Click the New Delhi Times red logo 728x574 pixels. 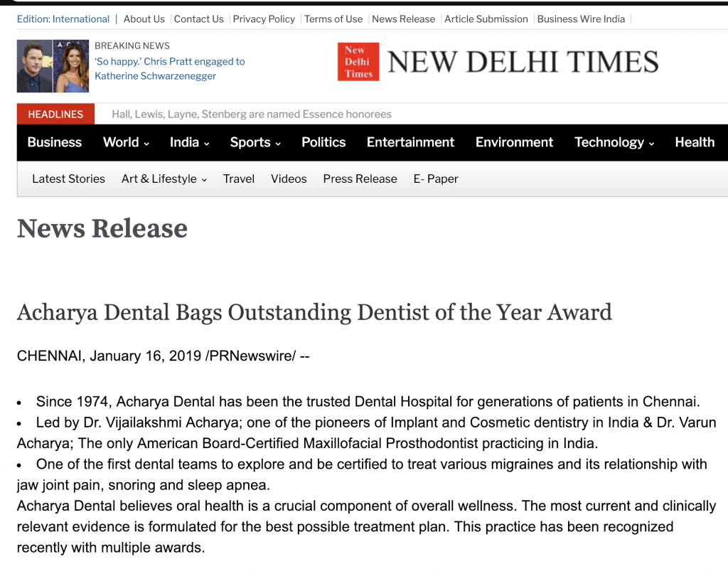pyautogui.click(x=358, y=62)
